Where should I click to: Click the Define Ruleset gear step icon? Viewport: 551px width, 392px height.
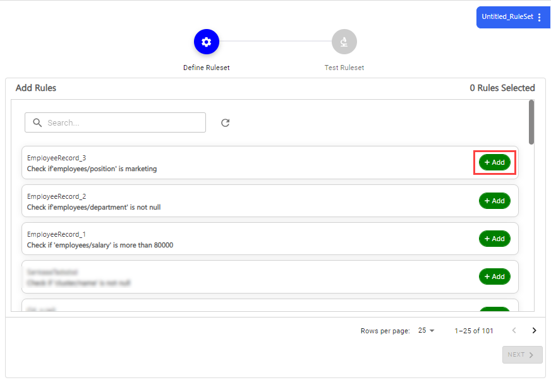pyautogui.click(x=206, y=42)
